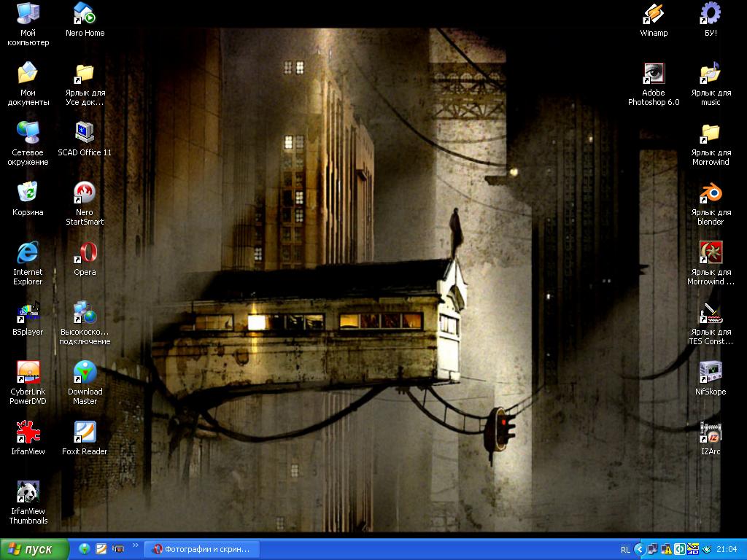
Task: Click the green-white square tray icon
Action: [x=679, y=549]
